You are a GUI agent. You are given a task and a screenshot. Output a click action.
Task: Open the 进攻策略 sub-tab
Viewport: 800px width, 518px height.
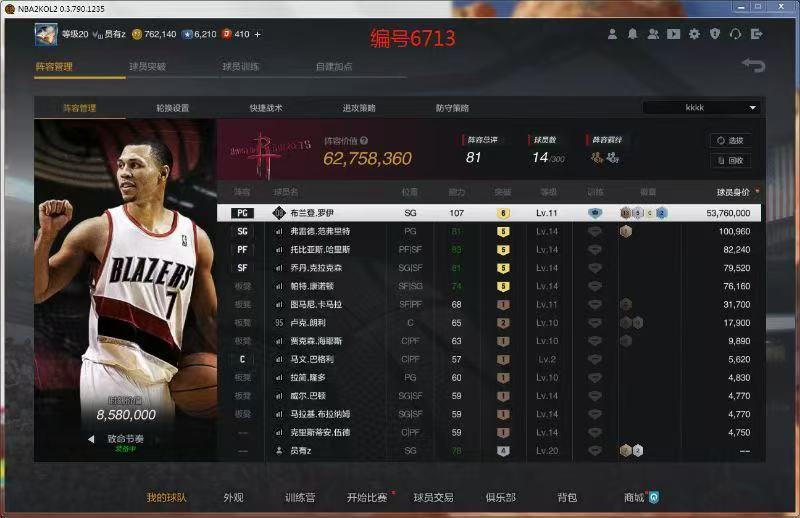point(359,108)
